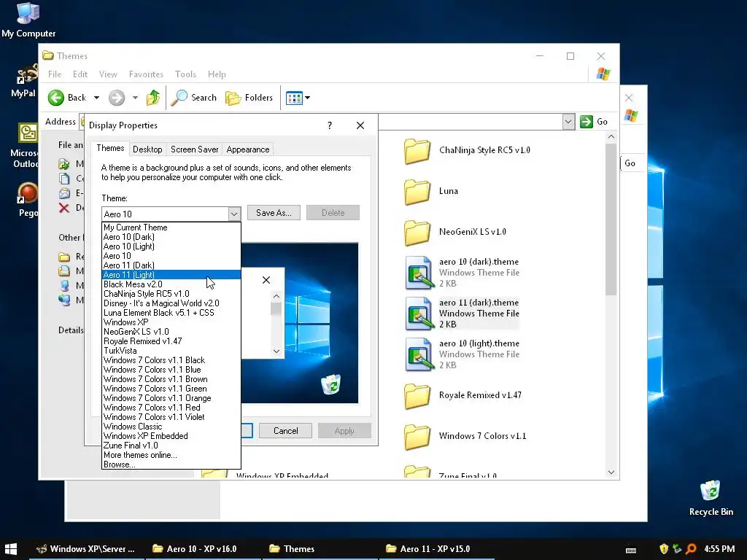Click the orange search tray icon
The image size is (747, 560).
692,549
